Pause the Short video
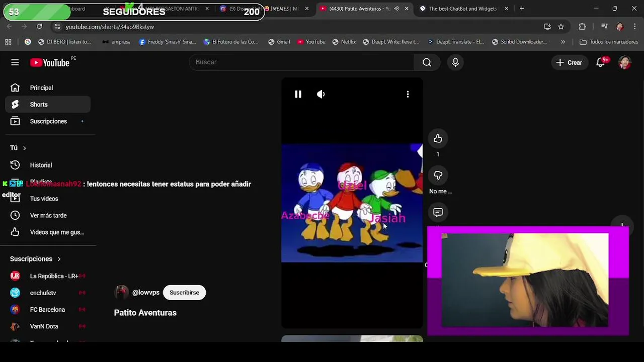 [298, 94]
